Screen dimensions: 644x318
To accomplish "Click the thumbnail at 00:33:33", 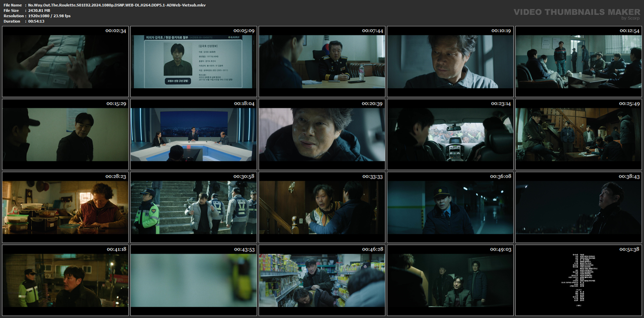I will 322,207.
